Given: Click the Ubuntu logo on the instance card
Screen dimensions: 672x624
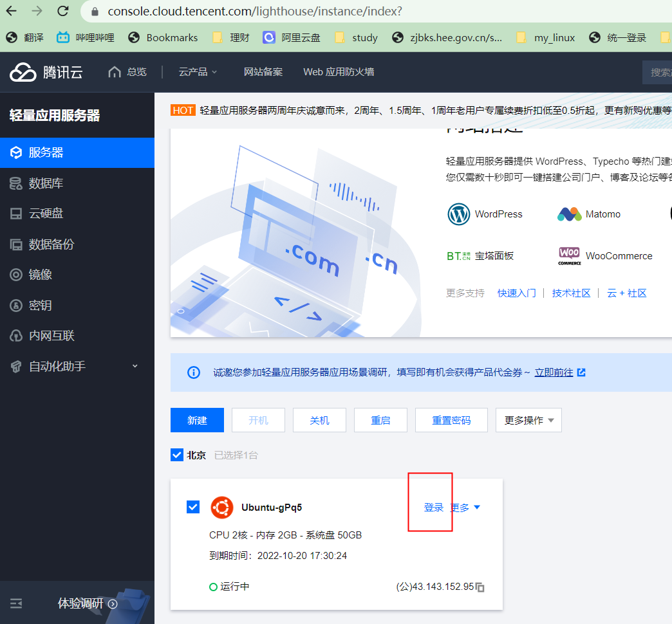Looking at the screenshot, I should tap(222, 508).
